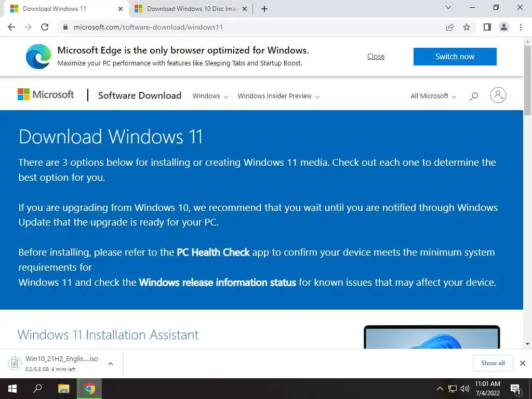Close the Download Windows 11 tab

tap(121, 9)
